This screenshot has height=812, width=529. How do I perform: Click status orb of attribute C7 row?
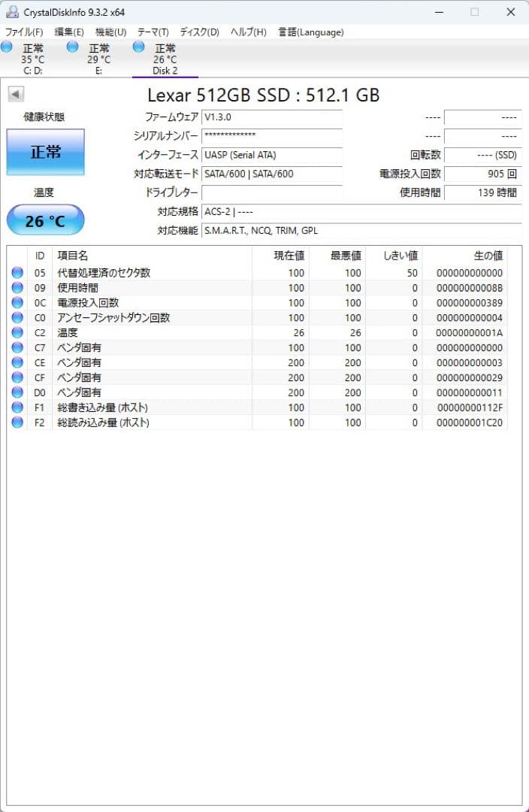(x=17, y=347)
